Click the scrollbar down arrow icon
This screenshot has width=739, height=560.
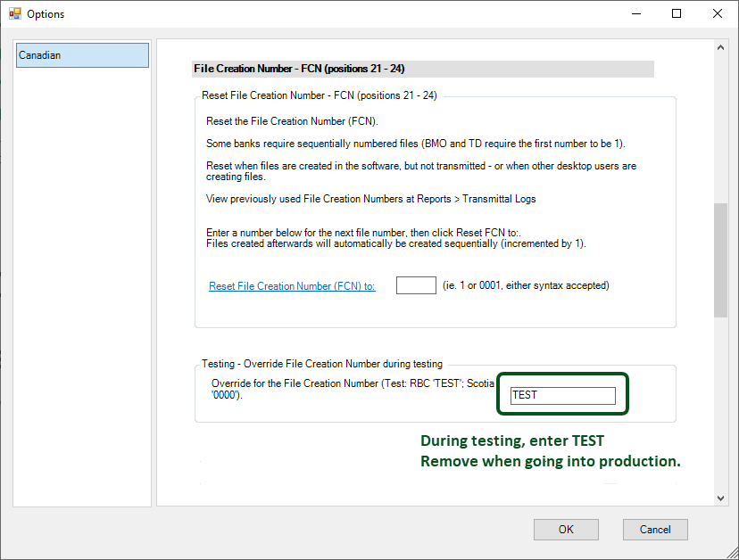coord(720,498)
